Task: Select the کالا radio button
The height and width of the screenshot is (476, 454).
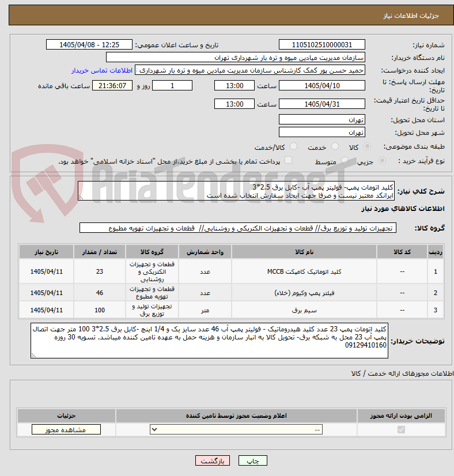Action: point(367,146)
